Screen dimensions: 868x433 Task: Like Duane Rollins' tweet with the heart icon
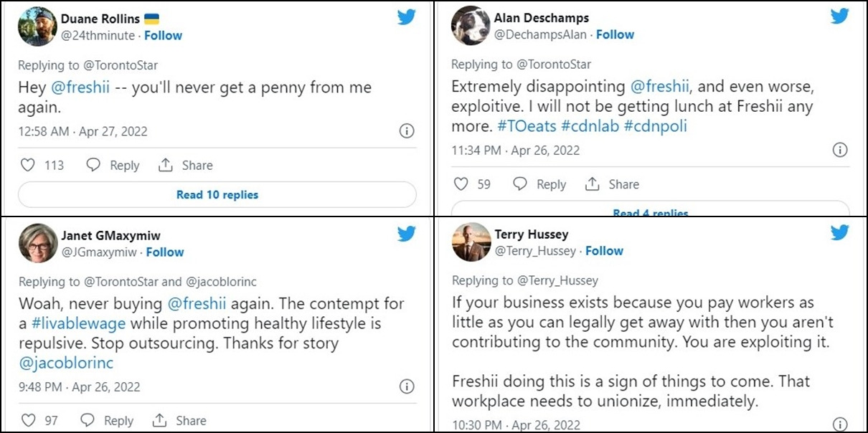[28, 165]
